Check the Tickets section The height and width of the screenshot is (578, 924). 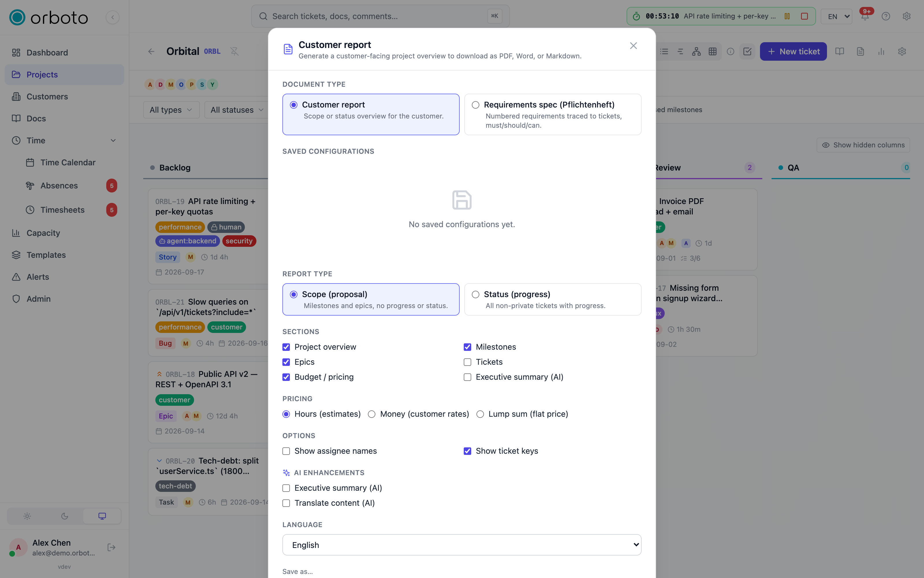pos(467,362)
